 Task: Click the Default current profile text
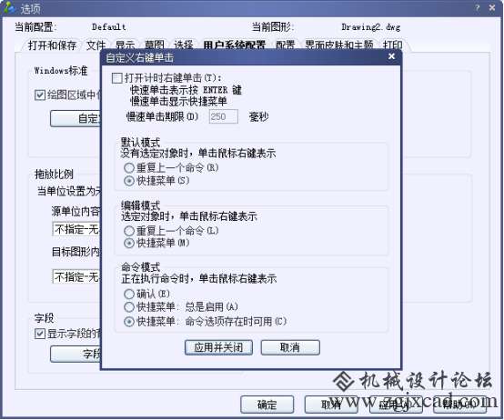[108, 27]
